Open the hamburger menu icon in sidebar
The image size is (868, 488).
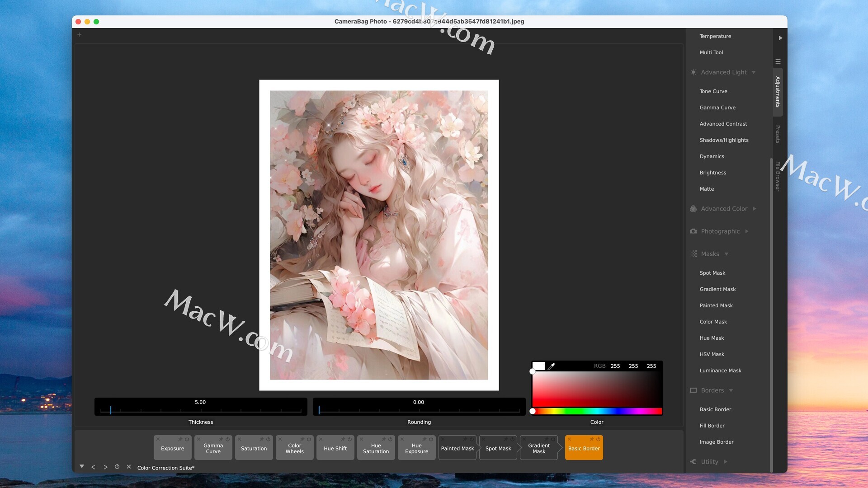click(x=778, y=61)
